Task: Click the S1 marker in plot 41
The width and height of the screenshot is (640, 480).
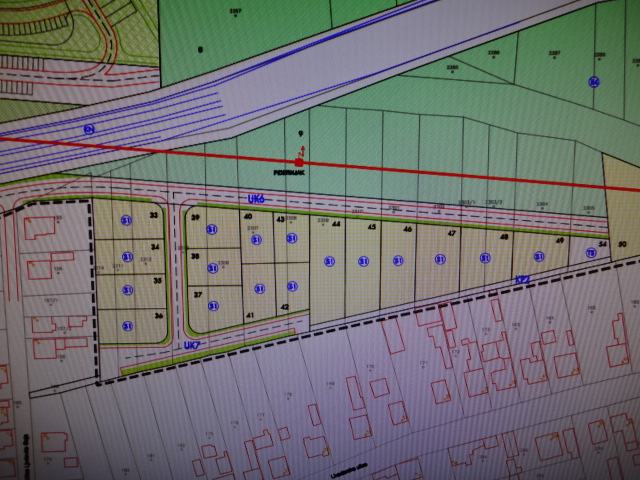Action: coord(260,289)
